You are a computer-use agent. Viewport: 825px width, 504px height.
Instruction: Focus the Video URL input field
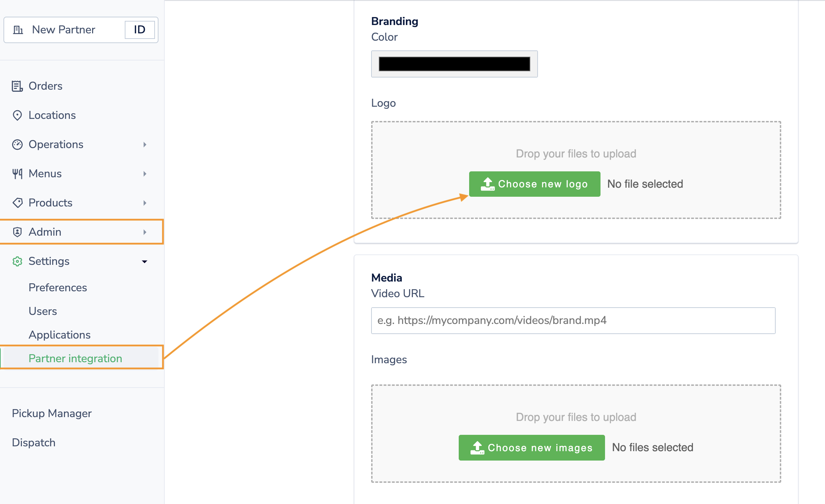click(x=573, y=320)
